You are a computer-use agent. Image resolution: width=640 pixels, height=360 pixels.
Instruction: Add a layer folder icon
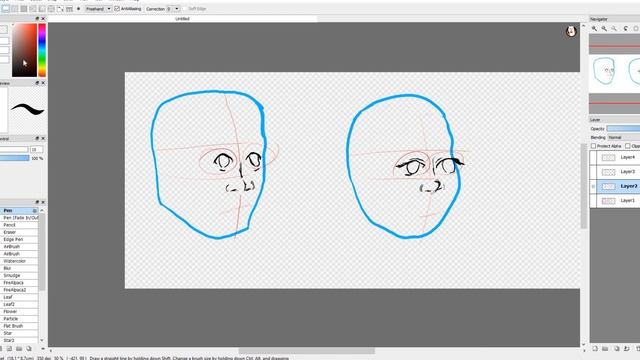(605, 349)
